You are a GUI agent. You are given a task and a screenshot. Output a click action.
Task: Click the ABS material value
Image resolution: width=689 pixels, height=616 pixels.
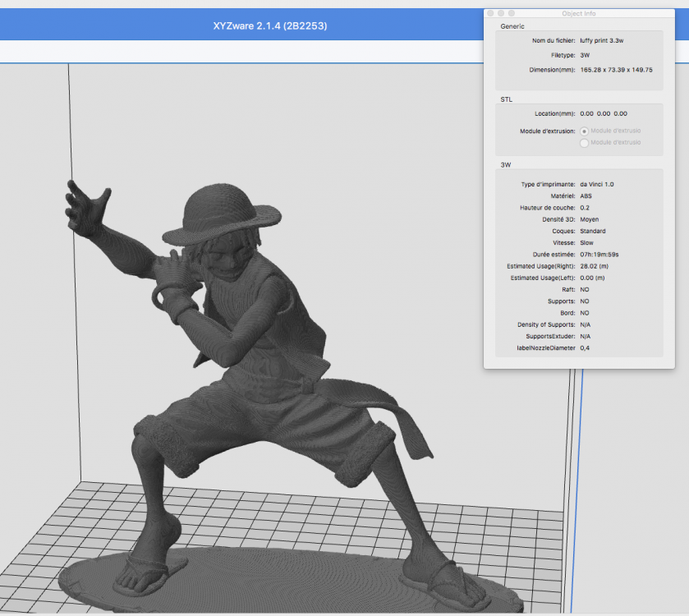(586, 196)
